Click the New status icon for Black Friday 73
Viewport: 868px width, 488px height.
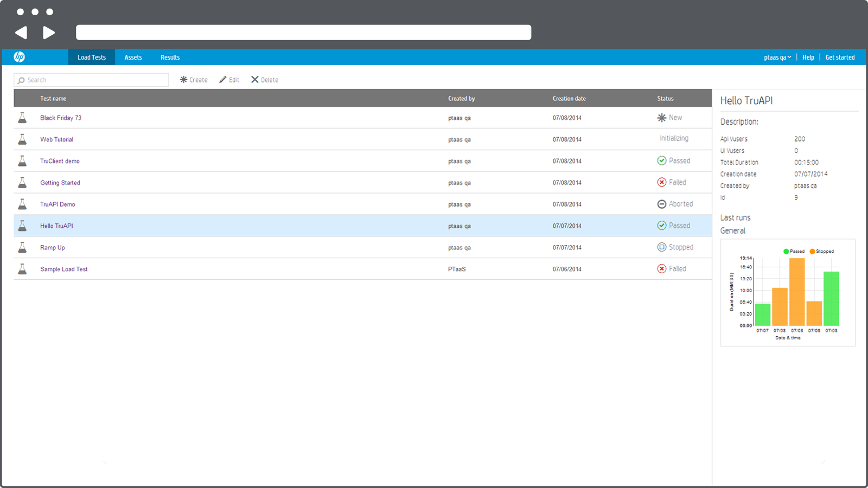(x=661, y=117)
